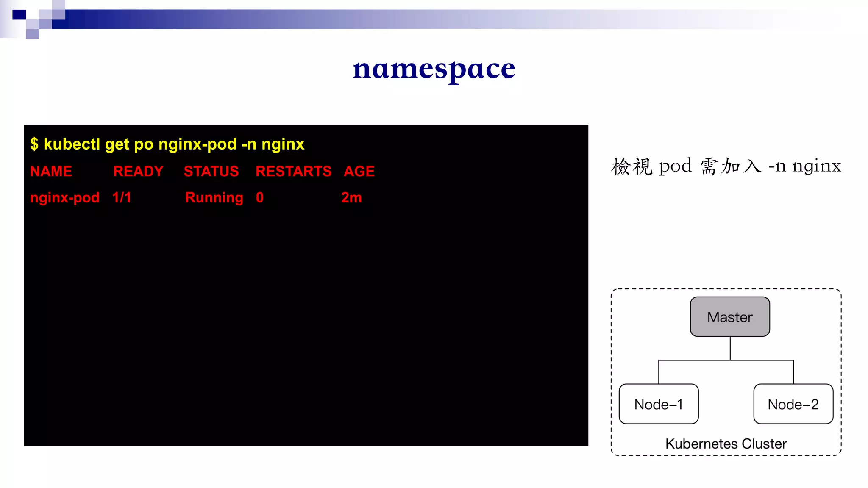Click the 1/1 ready value
The image size is (868, 488).
[x=122, y=197]
